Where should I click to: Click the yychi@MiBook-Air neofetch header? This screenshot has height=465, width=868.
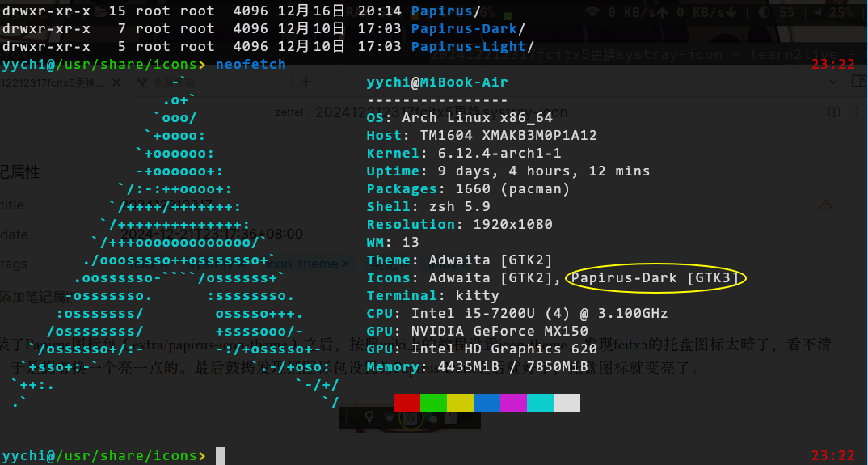[437, 82]
